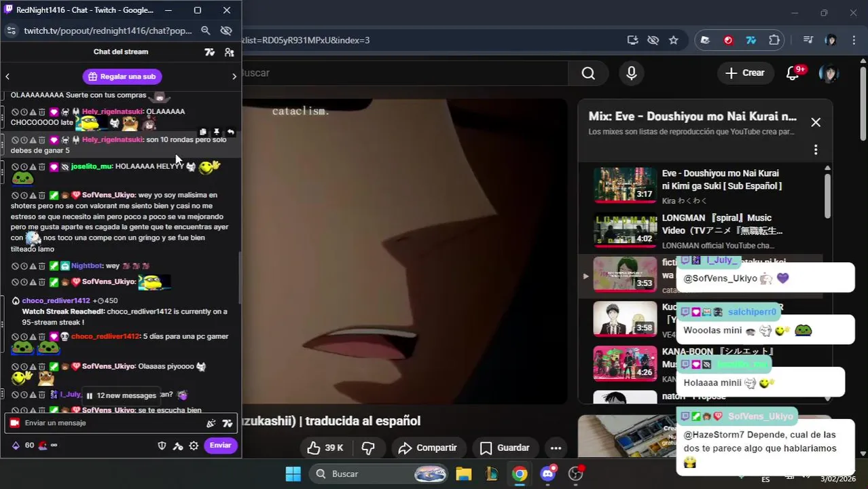Open YouTube Crear menu
Viewport: 868px width, 489px height.
tap(745, 73)
